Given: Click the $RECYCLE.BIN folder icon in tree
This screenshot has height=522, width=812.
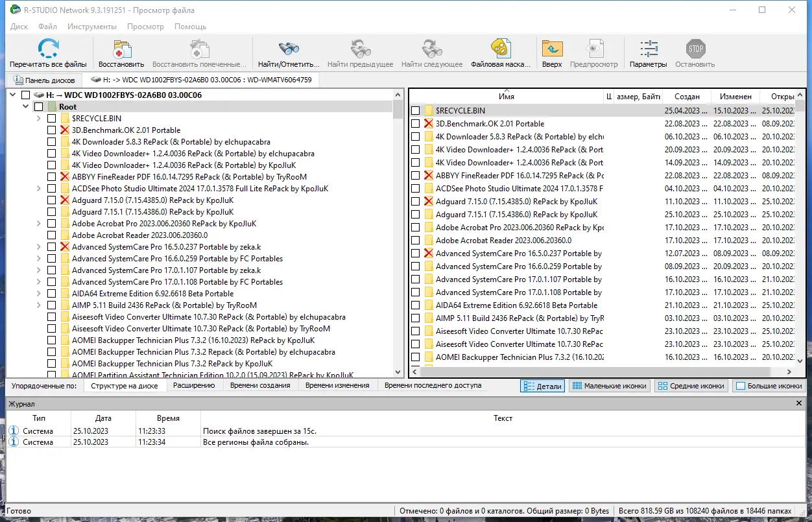Looking at the screenshot, I should 65,119.
